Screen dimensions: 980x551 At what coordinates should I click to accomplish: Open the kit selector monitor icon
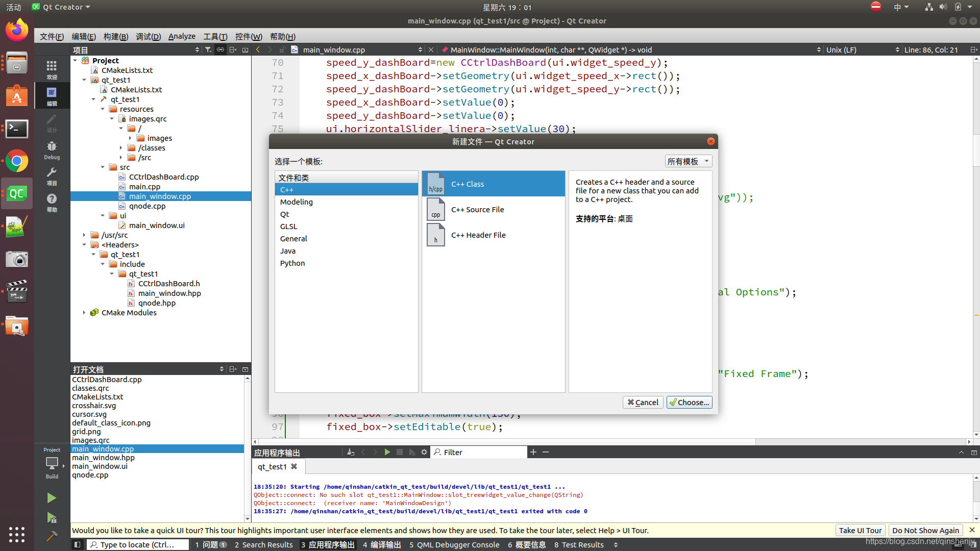(52, 463)
